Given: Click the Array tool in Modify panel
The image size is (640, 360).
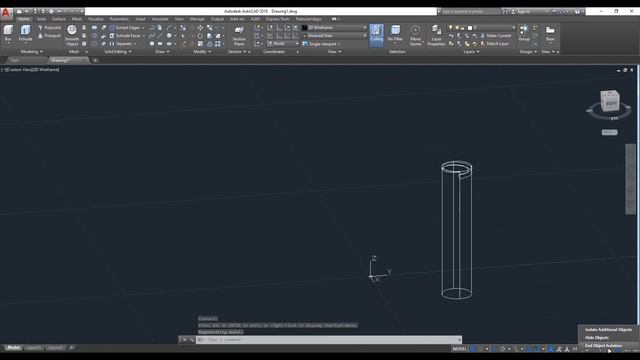Looking at the screenshot, I should (x=218, y=44).
